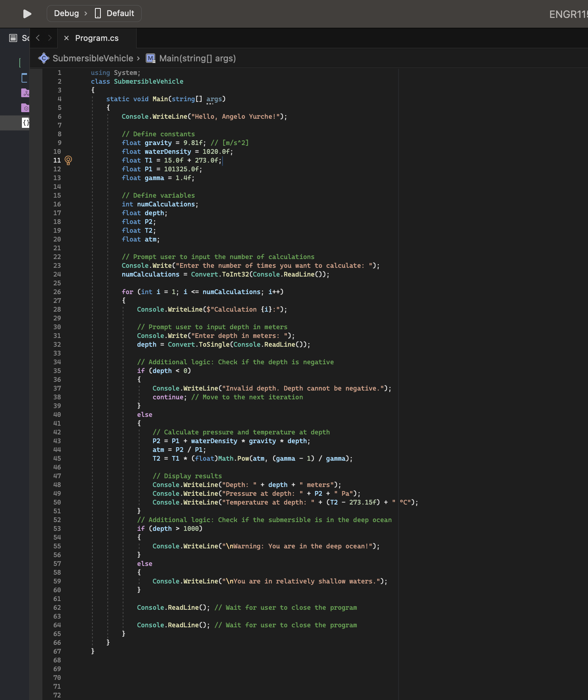Click 'float gamma = 1.4f;' line

pyautogui.click(x=158, y=178)
